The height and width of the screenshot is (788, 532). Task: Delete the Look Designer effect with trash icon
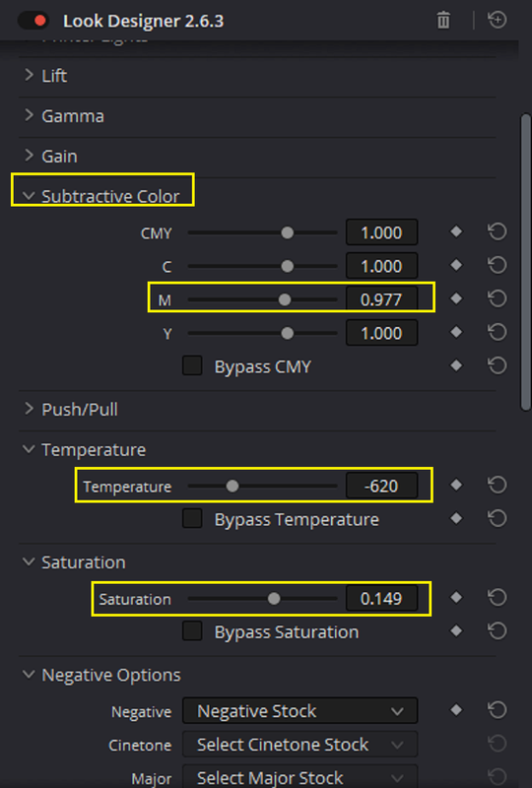tap(443, 21)
